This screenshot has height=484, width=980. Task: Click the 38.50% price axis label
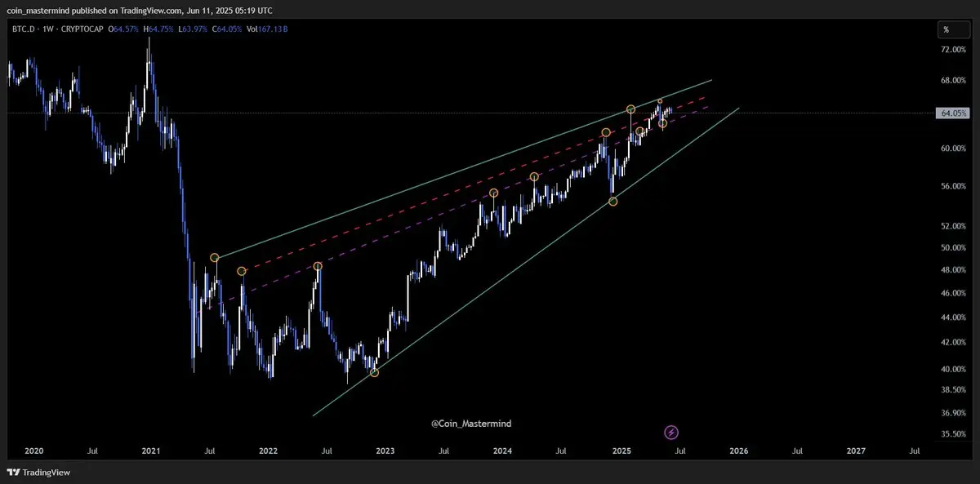(954, 391)
